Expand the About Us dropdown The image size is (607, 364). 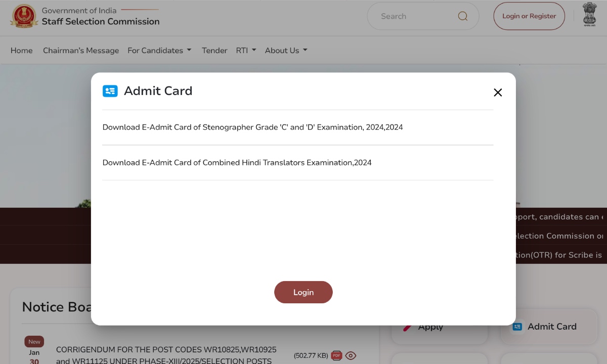point(285,50)
